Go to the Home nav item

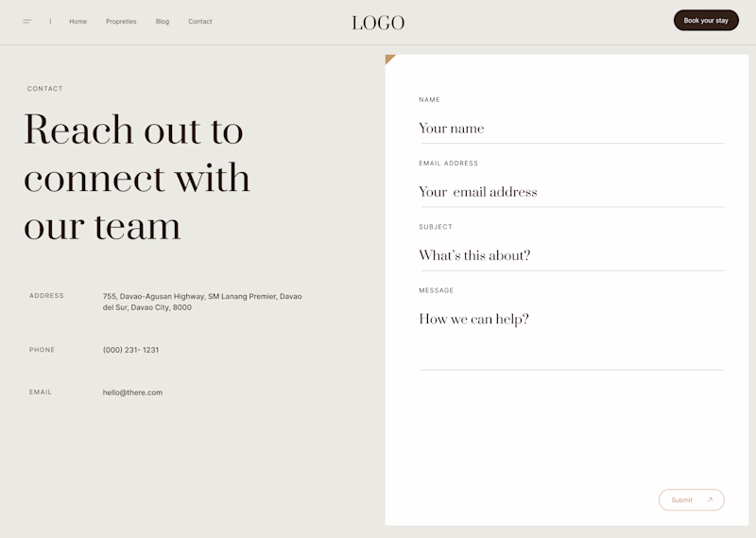point(77,21)
